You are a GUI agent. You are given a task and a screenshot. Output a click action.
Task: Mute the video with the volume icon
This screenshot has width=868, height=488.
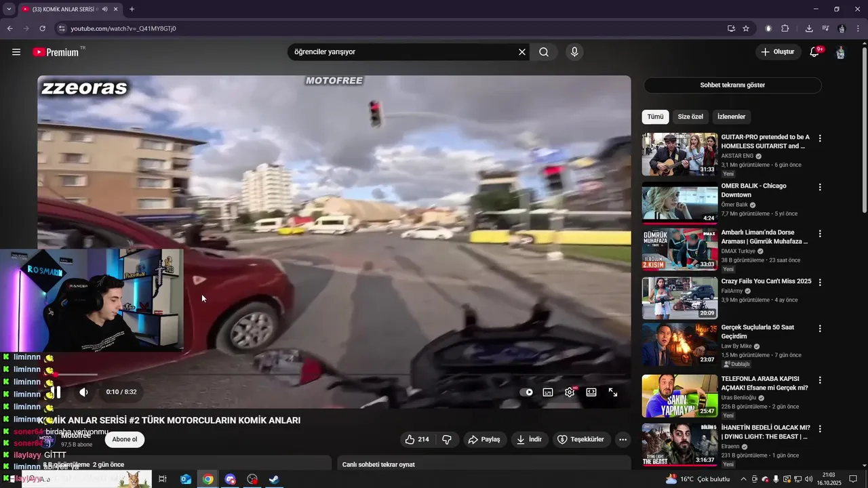point(83,392)
